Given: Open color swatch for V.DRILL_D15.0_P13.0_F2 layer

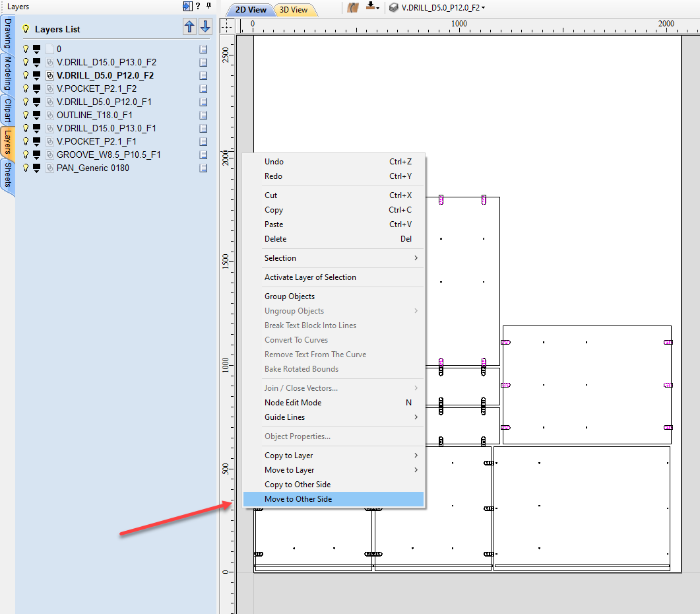Looking at the screenshot, I should pyautogui.click(x=36, y=62).
